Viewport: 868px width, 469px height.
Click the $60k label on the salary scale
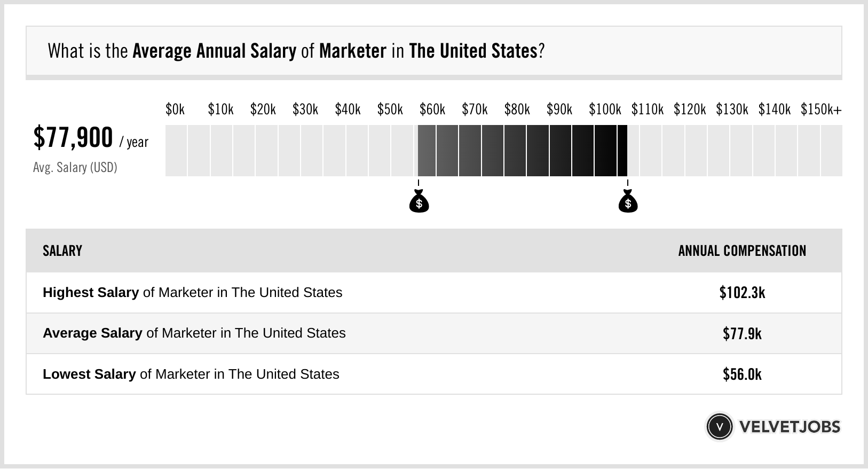click(x=432, y=110)
